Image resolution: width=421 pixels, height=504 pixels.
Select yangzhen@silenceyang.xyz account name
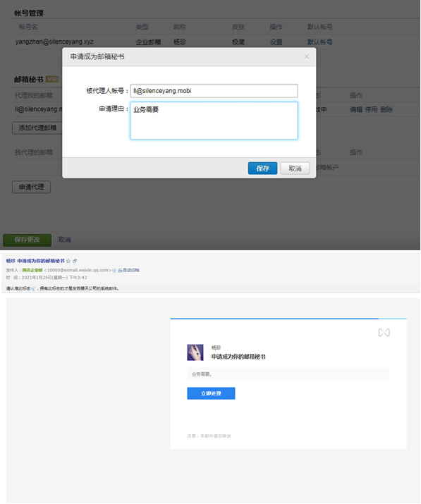point(54,42)
